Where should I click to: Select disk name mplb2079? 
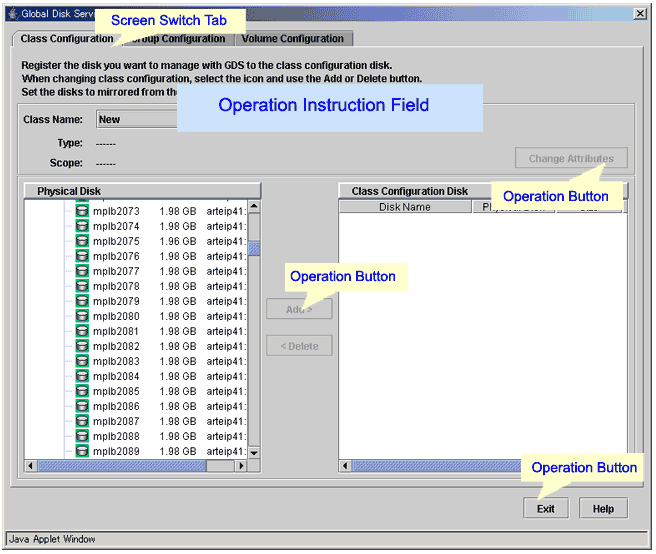[x=116, y=301]
